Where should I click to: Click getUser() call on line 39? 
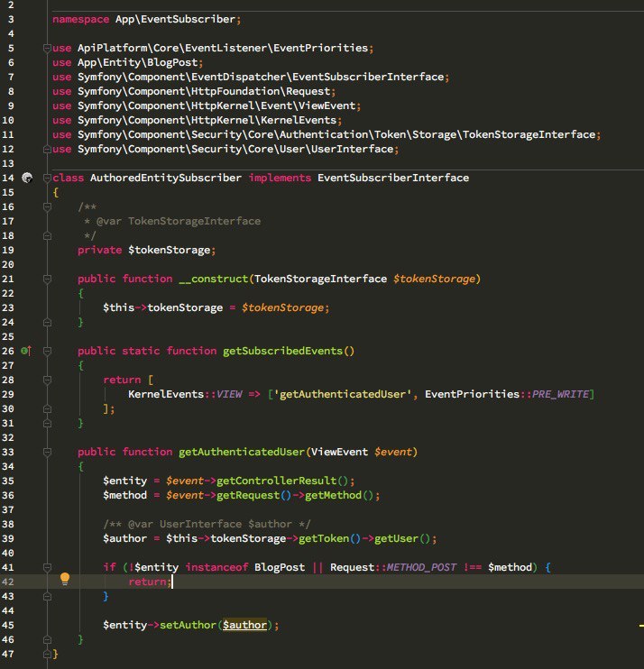[x=402, y=539]
